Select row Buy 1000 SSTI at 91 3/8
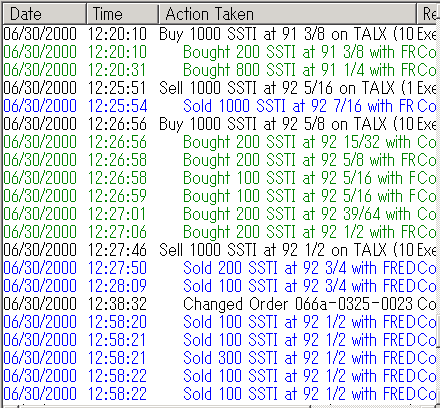Image resolution: width=440 pixels, height=408 pixels. [x=219, y=34]
